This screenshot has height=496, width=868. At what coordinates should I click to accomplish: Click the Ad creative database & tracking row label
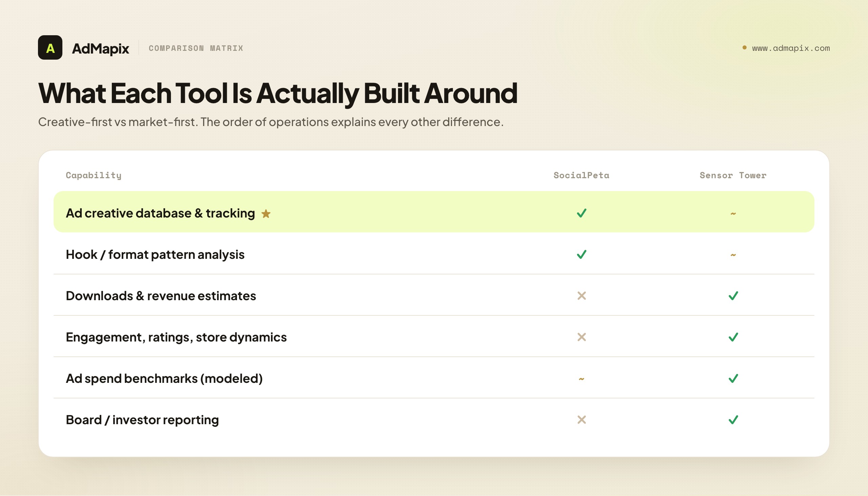point(160,213)
